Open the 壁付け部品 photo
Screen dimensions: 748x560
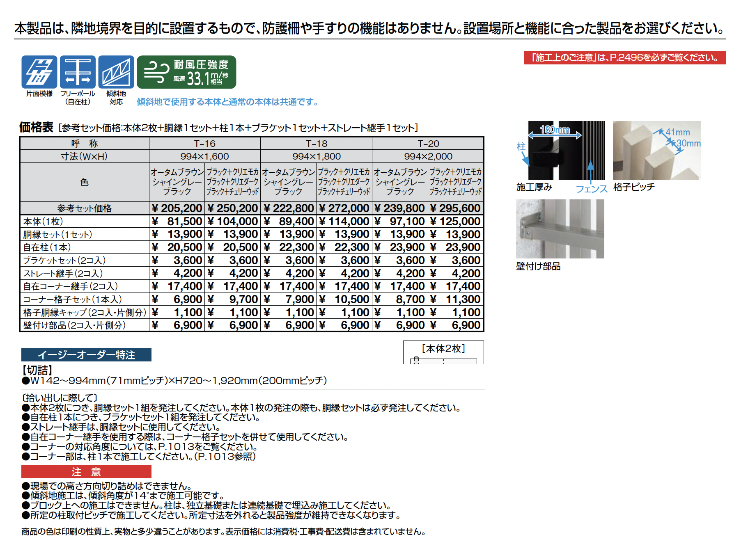[x=560, y=229]
